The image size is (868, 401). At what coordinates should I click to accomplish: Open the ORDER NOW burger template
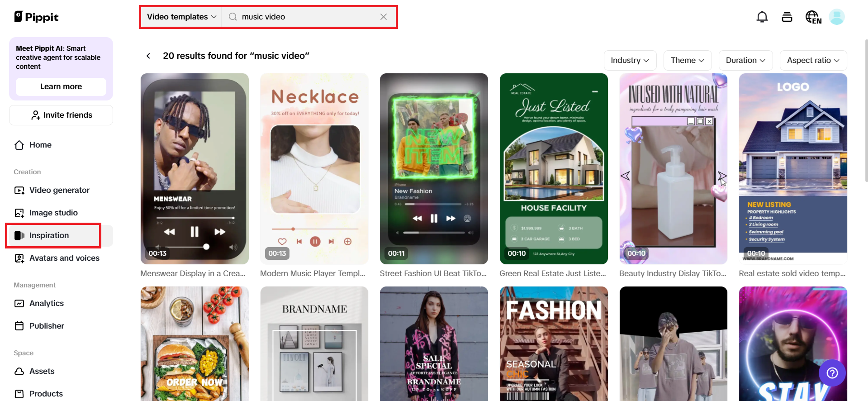tap(194, 344)
